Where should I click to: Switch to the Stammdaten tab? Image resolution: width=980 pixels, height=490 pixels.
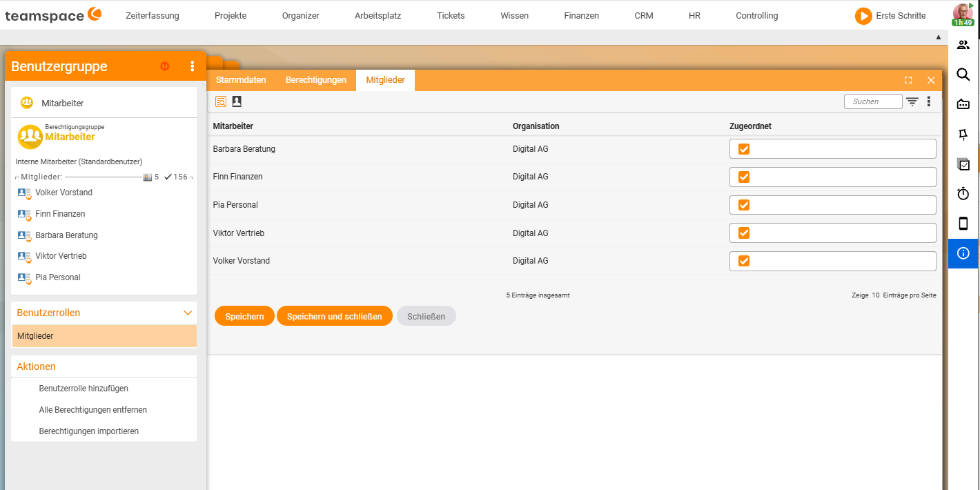click(241, 80)
